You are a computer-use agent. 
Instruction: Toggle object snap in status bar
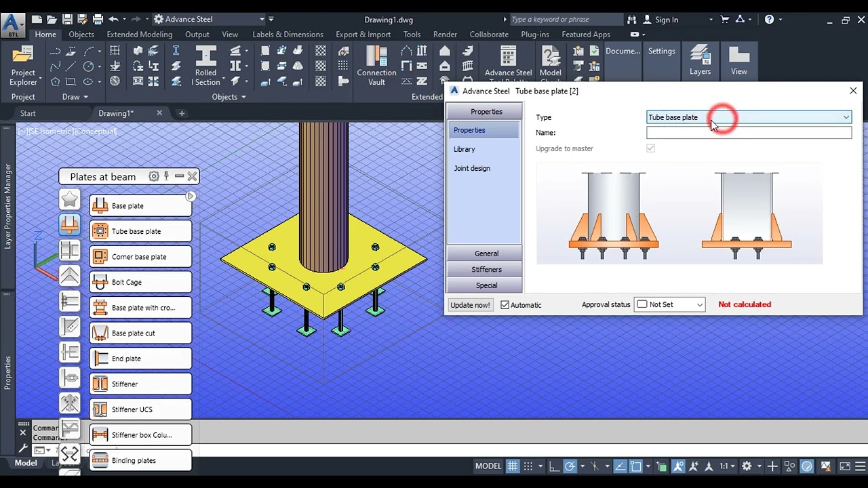point(635,466)
